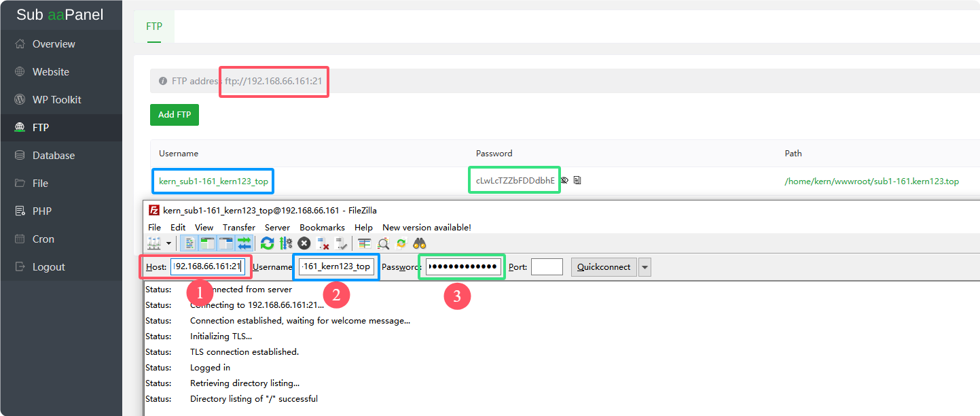Open directory listing filters icon
Viewport: 980px width, 416px height.
365,243
